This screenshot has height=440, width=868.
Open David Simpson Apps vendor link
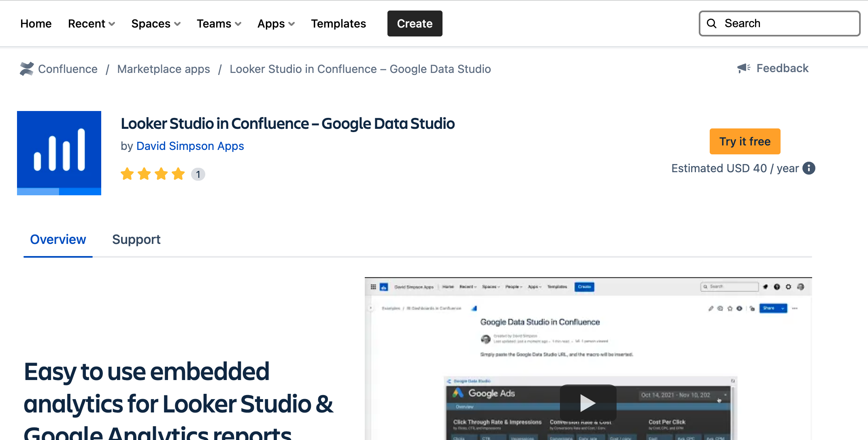pos(190,146)
